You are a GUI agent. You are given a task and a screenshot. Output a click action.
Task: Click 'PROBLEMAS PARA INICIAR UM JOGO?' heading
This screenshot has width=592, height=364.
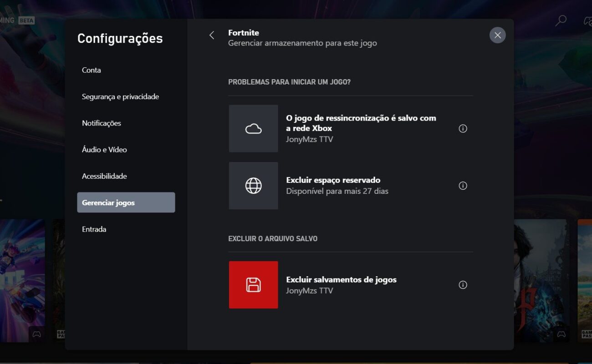tap(289, 82)
